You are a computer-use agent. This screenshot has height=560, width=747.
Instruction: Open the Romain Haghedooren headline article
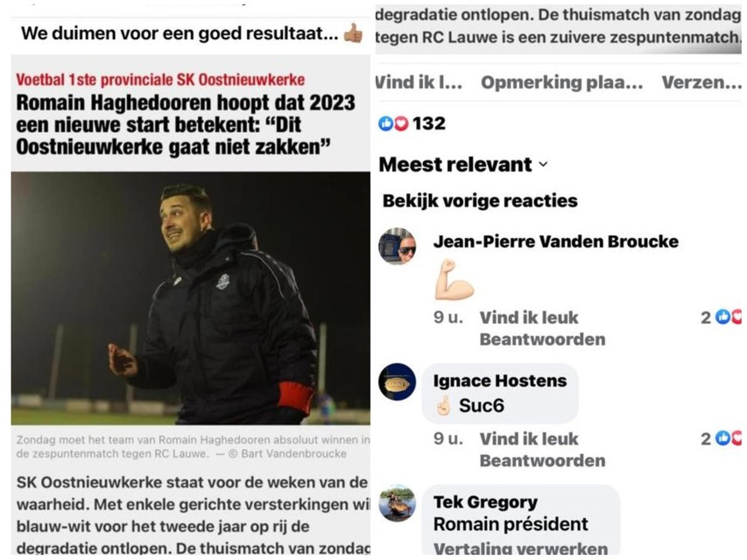click(186, 125)
